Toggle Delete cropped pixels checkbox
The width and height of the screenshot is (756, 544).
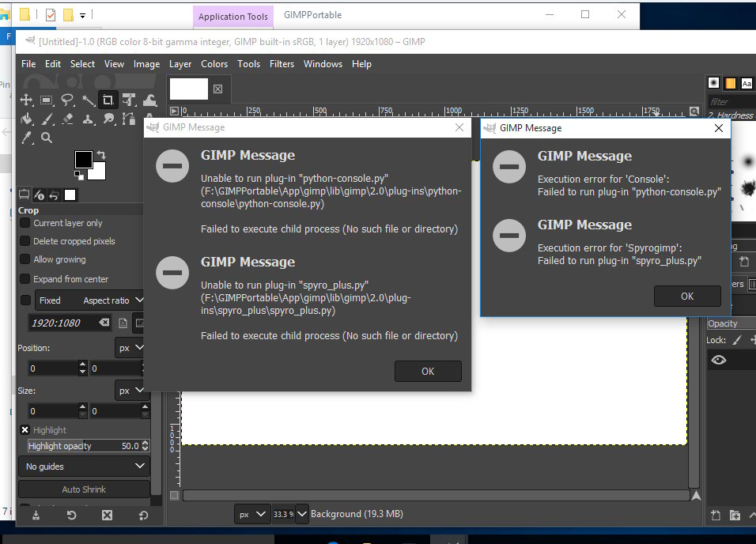pyautogui.click(x=25, y=241)
